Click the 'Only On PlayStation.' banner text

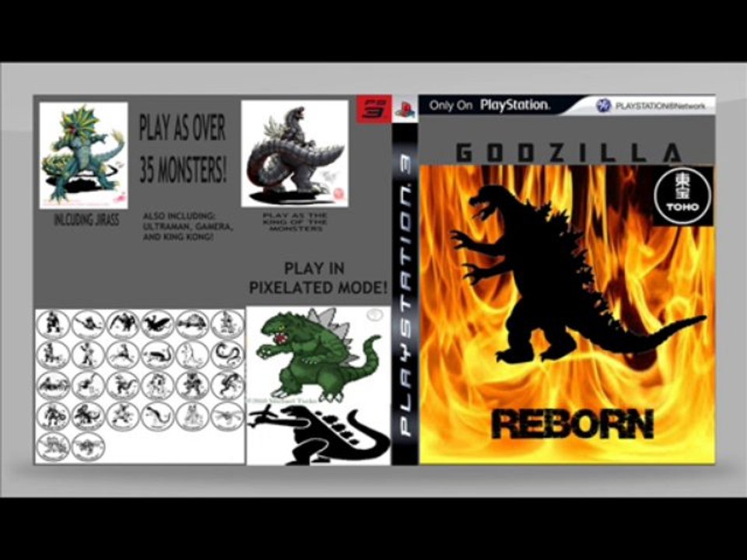489,105
